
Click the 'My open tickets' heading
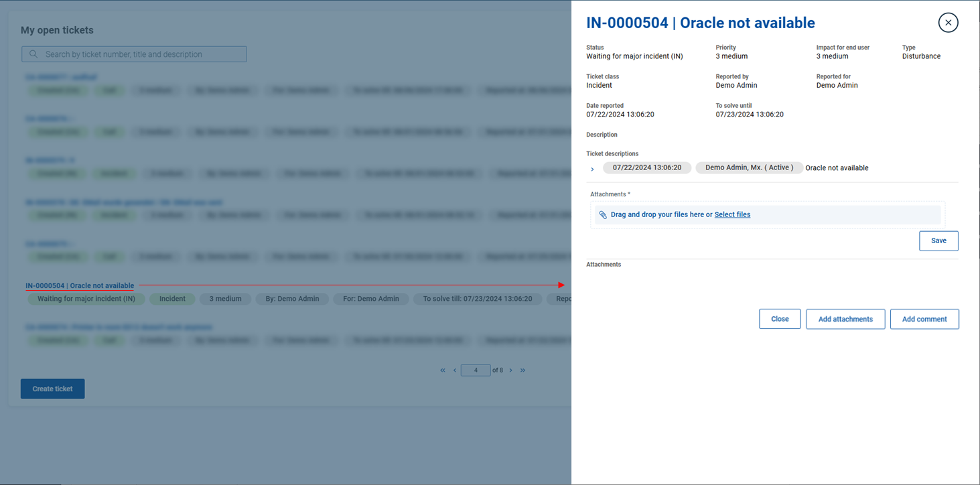[57, 30]
